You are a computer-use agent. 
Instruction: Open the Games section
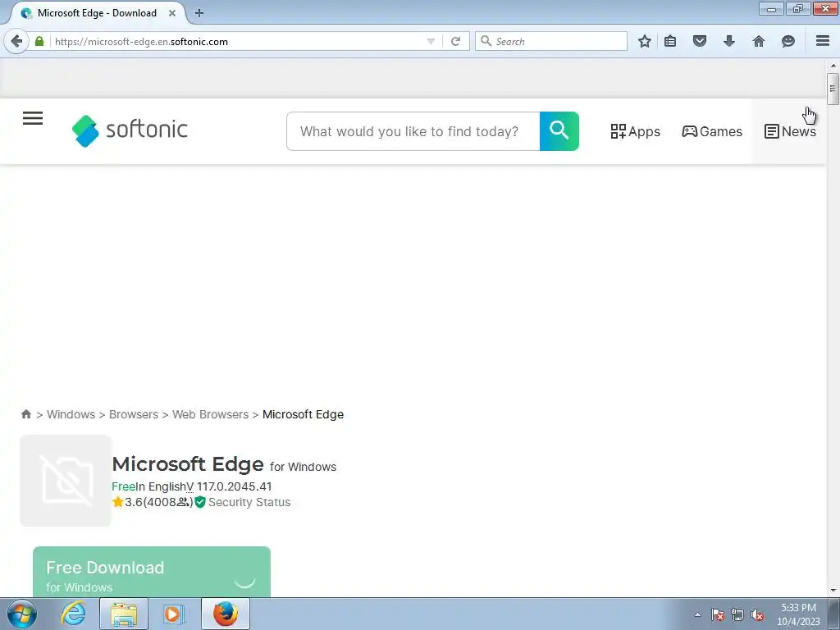[712, 131]
